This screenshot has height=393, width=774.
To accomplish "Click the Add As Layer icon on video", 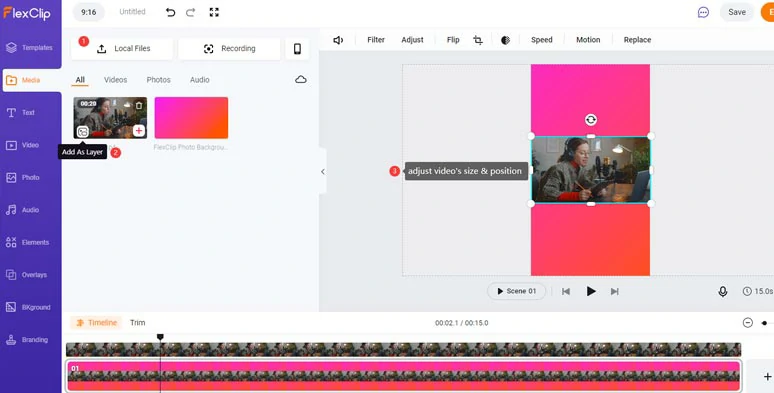I will (x=83, y=131).
